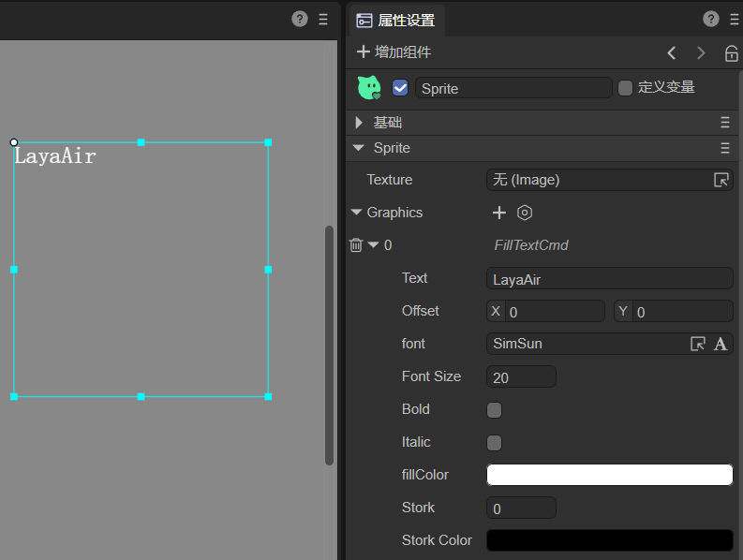This screenshot has width=743, height=560.
Task: Click the top-center resize handle of the sprite
Action: click(141, 142)
